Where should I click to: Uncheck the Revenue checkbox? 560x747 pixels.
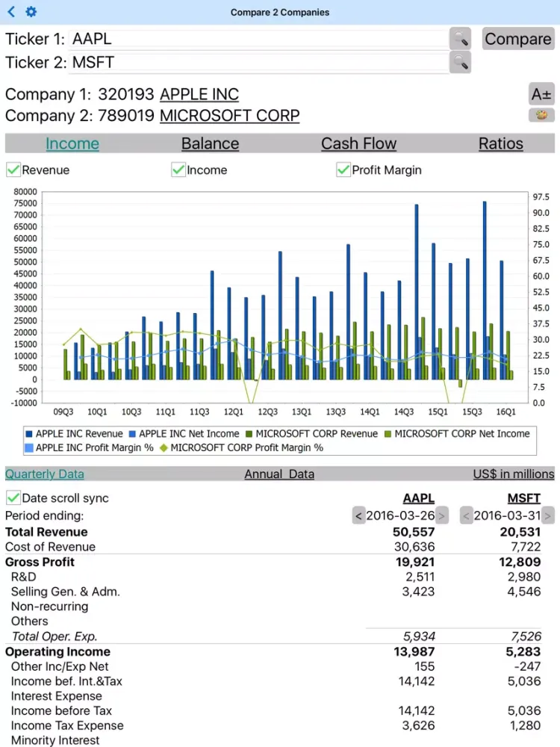tap(13, 170)
